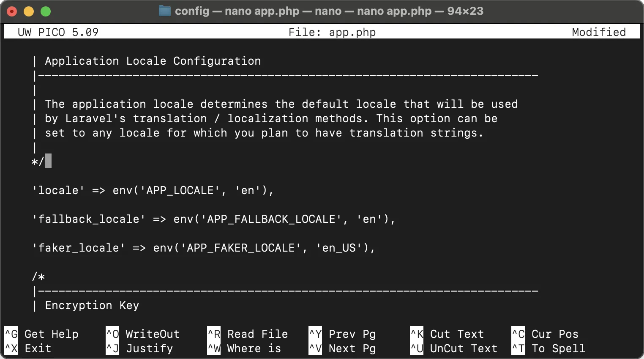Click ^Y Prev Pg shortcut
Viewport: 644px width, 359px height.
342,334
